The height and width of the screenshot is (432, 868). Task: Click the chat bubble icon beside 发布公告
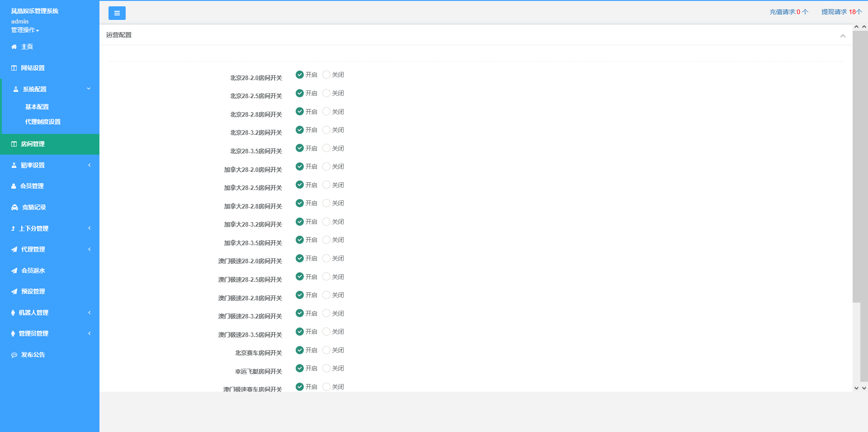coord(14,355)
